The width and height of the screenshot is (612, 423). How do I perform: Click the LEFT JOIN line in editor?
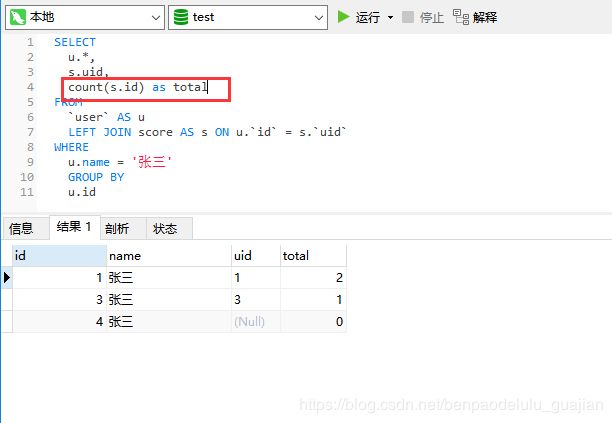207,132
